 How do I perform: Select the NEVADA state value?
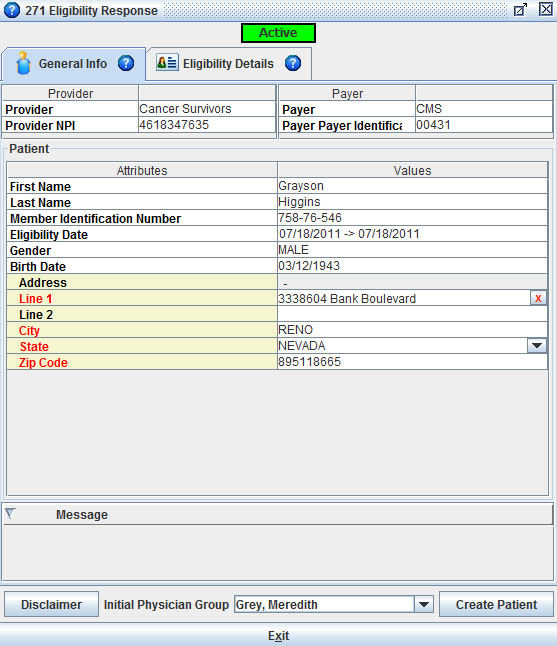(403, 346)
